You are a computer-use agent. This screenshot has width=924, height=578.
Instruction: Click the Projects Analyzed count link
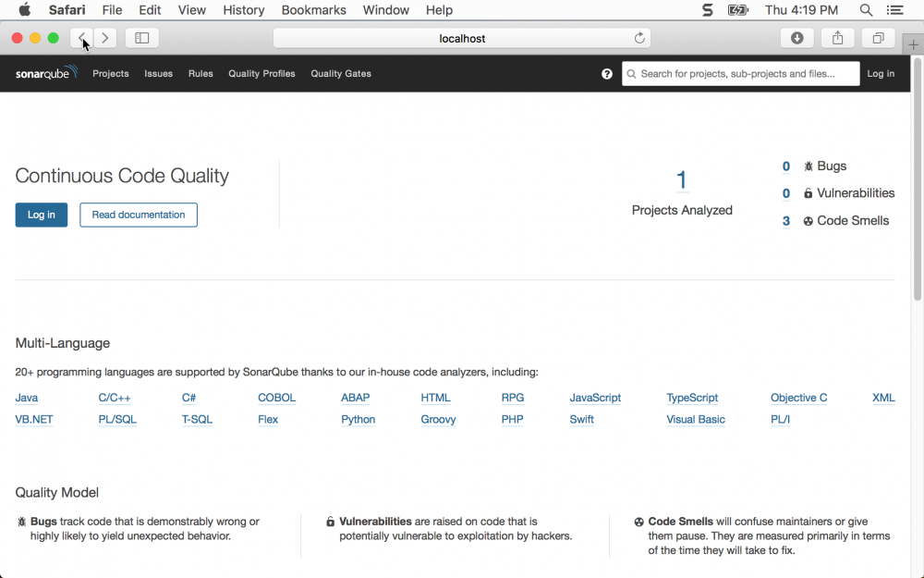(x=681, y=180)
